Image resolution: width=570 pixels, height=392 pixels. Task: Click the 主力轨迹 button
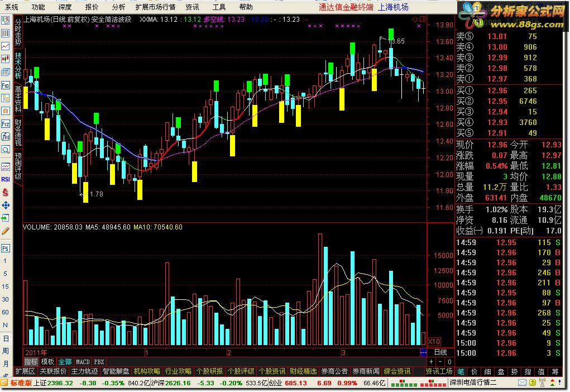(84, 371)
